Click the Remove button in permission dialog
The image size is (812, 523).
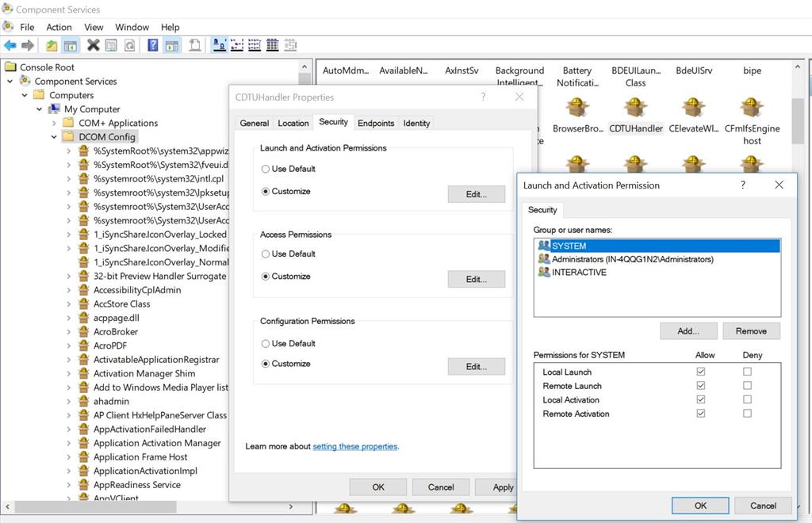(x=751, y=331)
